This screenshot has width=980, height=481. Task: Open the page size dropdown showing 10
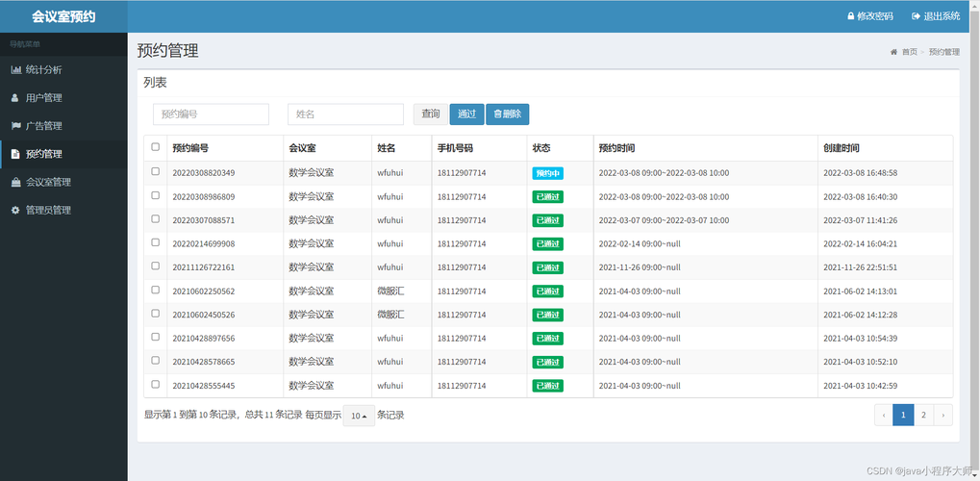[359, 416]
